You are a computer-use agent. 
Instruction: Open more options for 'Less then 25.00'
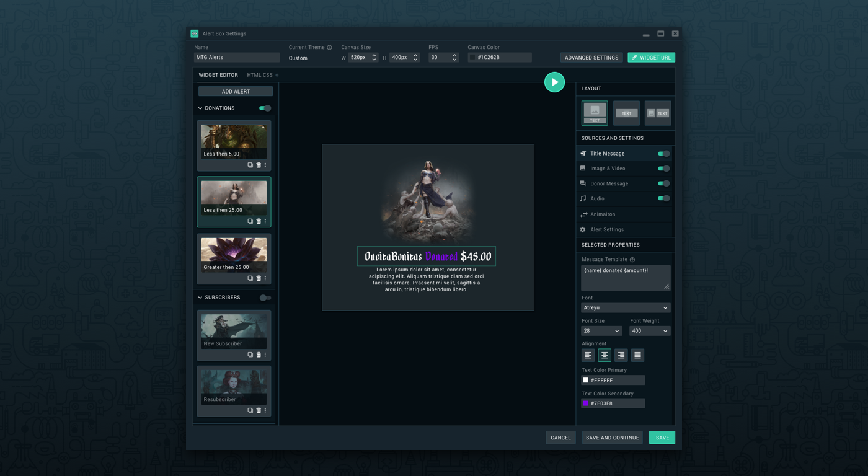[265, 221]
